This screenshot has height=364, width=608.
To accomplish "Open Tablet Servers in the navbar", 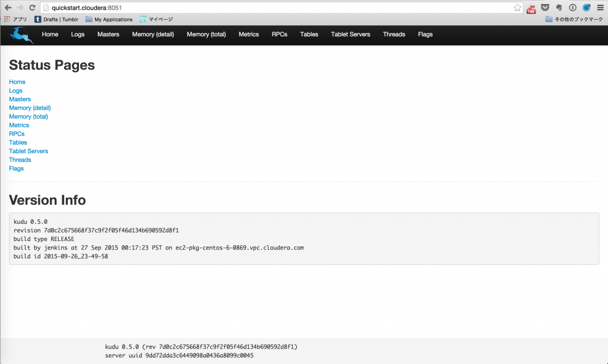I will (x=350, y=34).
